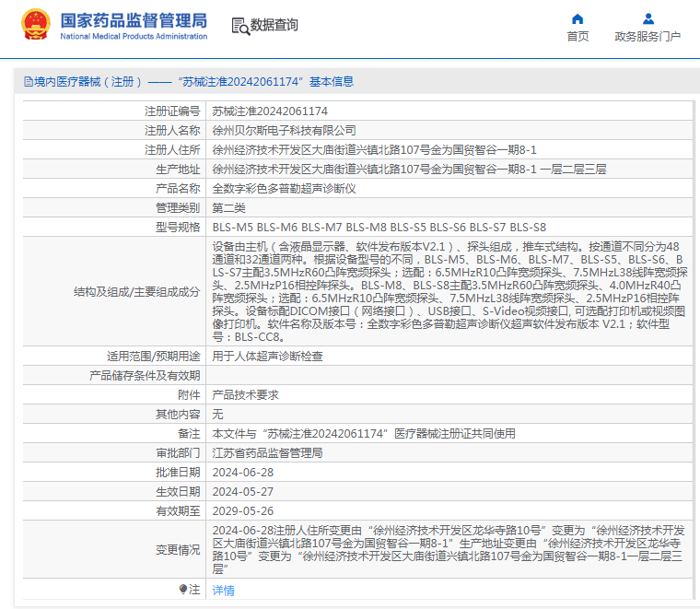Click the pin icon beside 注
The height and width of the screenshot is (609, 700).
[183, 589]
